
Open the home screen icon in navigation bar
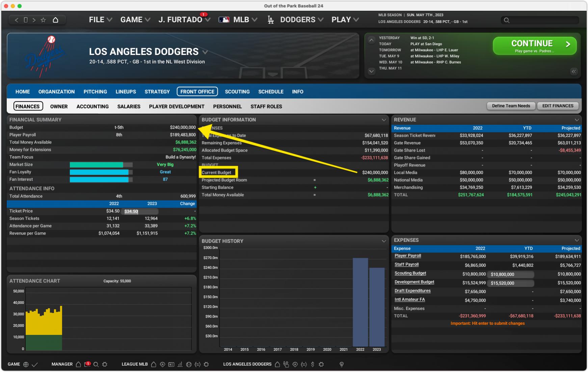tap(55, 20)
